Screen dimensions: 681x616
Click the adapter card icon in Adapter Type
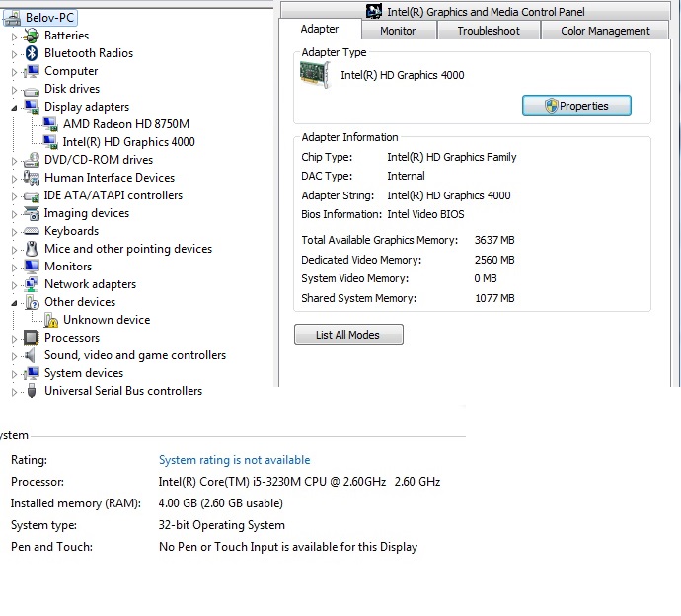[x=315, y=75]
